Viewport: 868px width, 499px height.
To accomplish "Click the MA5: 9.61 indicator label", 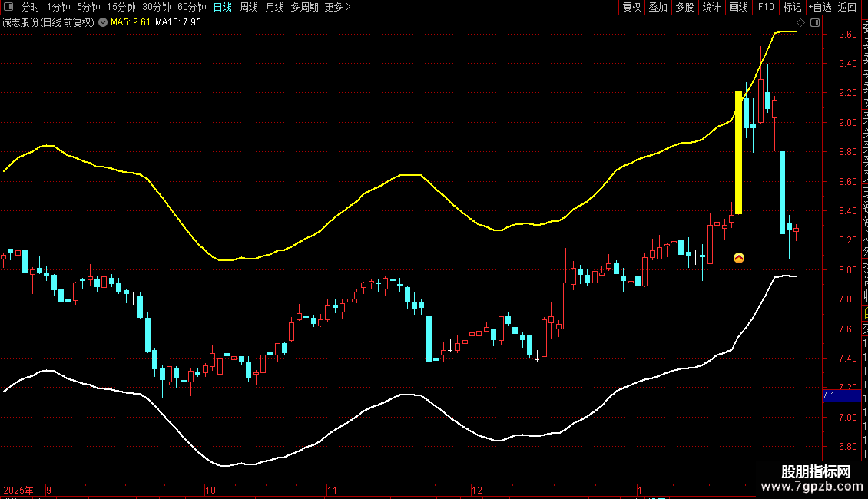I will pyautogui.click(x=130, y=22).
